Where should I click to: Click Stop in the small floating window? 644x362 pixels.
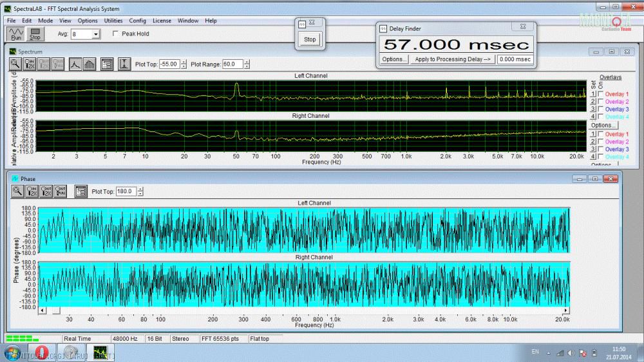pyautogui.click(x=310, y=39)
